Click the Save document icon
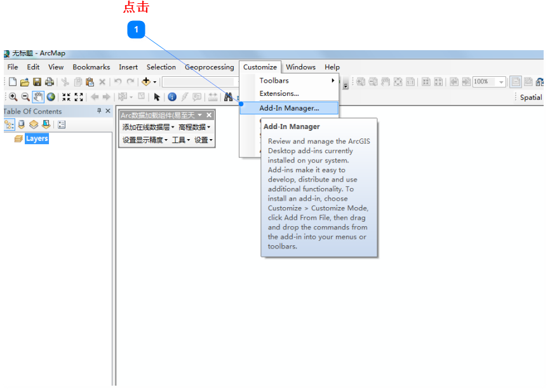This screenshot has height=392, width=550. click(37, 82)
